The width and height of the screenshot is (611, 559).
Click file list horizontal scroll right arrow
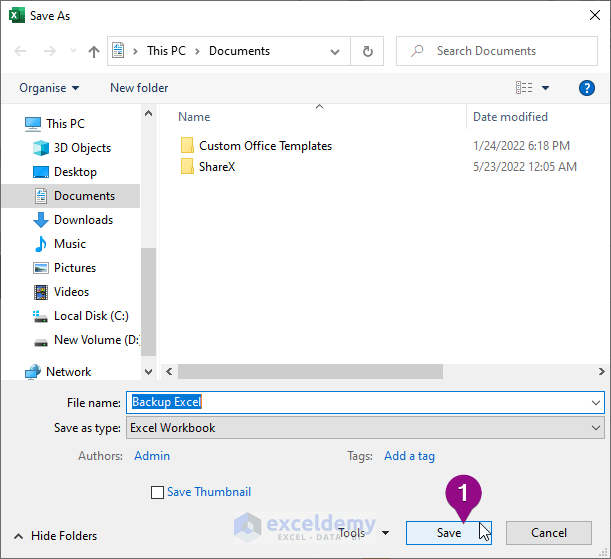point(601,372)
